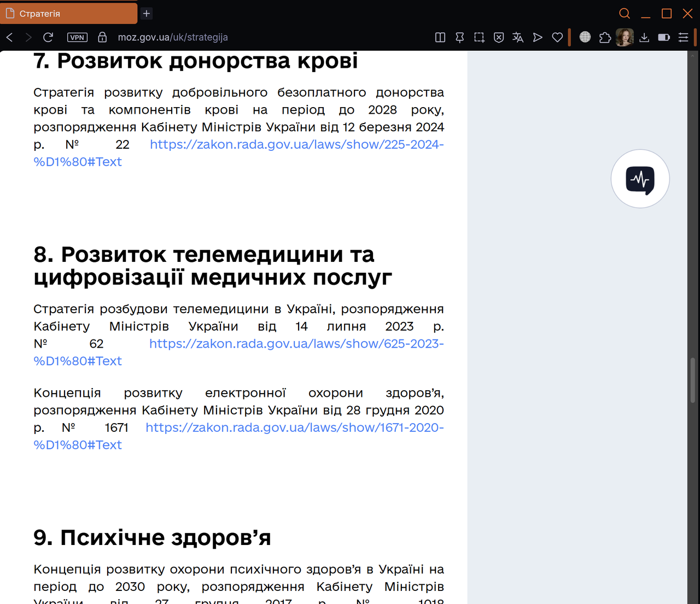Open the screenshot capture tool
700x604 pixels.
(x=479, y=37)
